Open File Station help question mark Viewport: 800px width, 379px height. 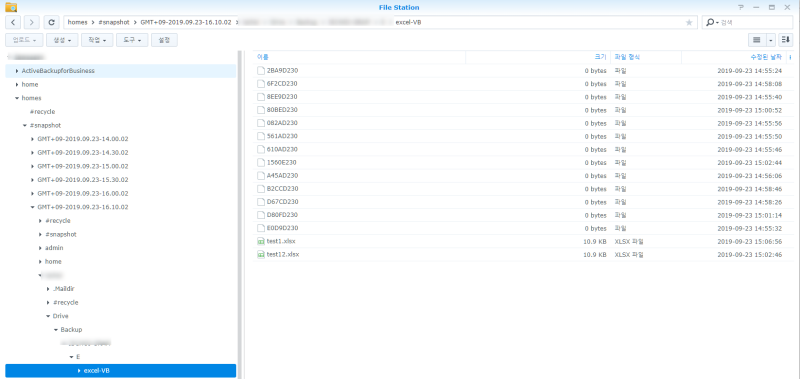point(741,7)
